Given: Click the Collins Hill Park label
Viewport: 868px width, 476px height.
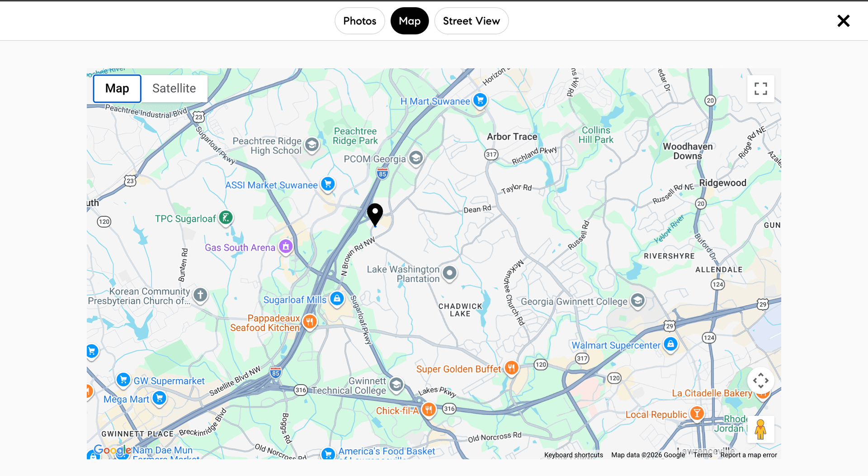Looking at the screenshot, I should coord(596,135).
